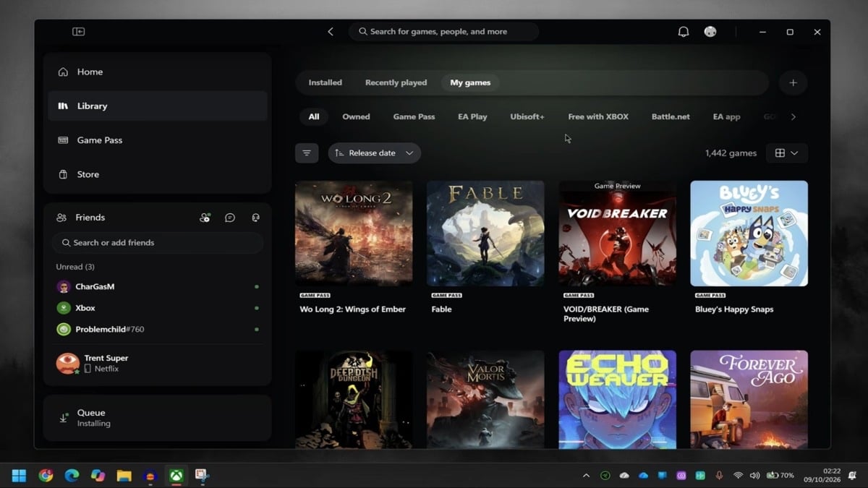
Task: Open Echo Weaver cover
Action: [617, 399]
